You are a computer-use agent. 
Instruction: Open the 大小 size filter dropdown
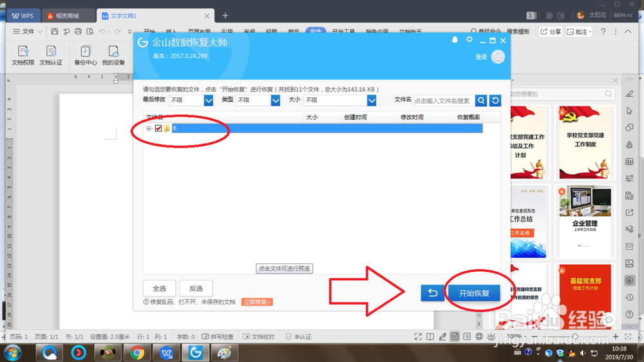372,100
